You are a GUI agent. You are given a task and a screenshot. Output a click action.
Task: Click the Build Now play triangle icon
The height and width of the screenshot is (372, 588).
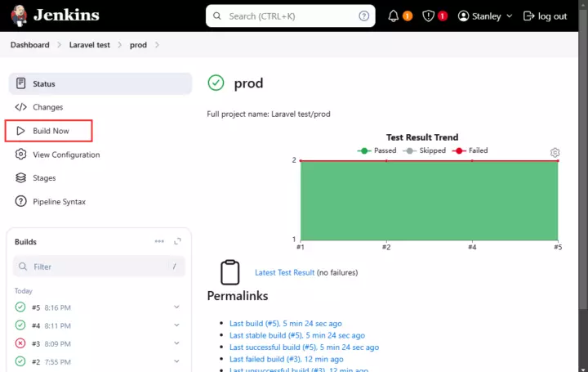coord(20,131)
